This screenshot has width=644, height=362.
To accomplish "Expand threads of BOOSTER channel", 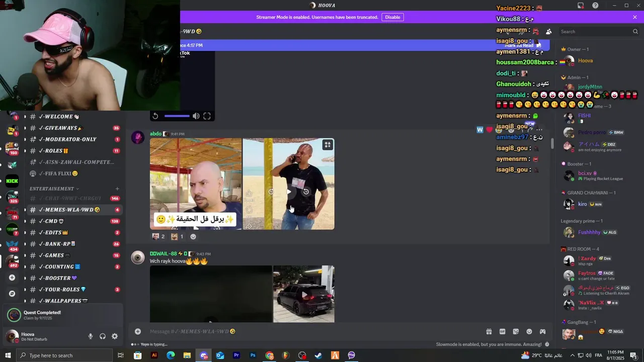I will point(25,278).
